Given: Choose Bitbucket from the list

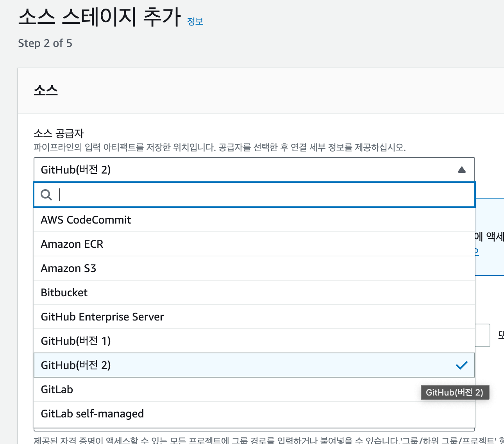Looking at the screenshot, I should pos(254,292).
